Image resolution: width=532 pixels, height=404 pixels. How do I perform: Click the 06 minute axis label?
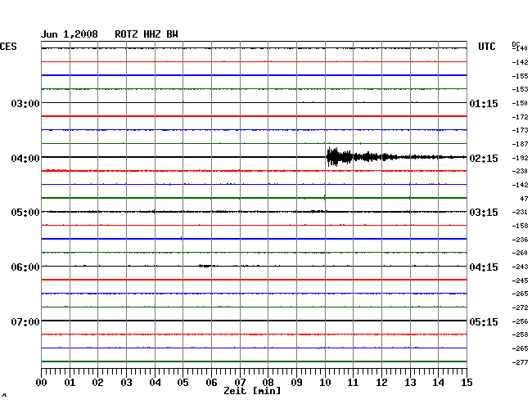tap(211, 382)
